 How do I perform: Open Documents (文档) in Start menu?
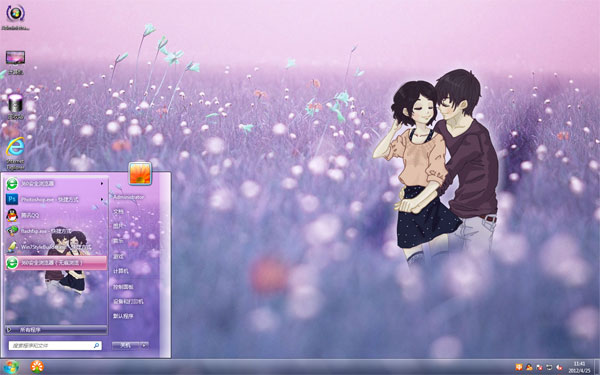click(118, 212)
